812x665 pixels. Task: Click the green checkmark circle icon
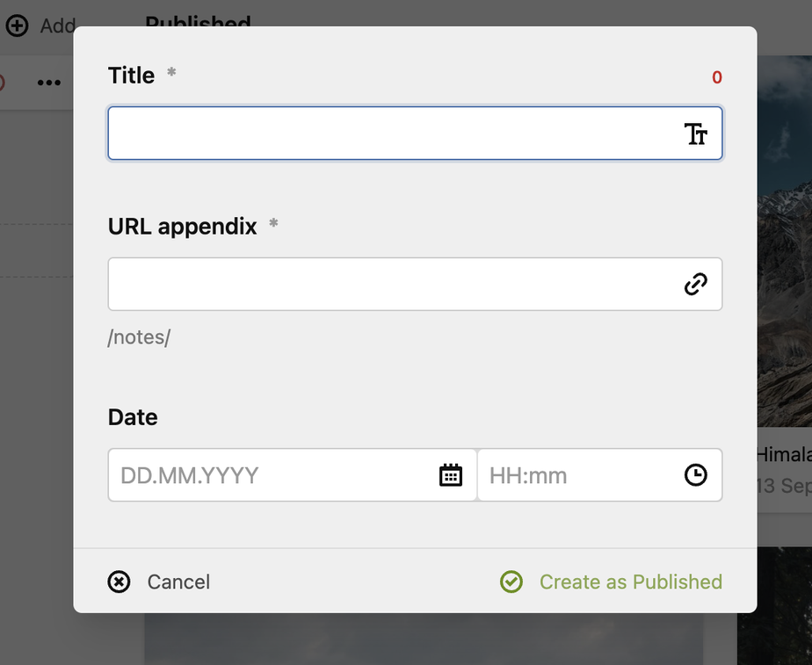[x=511, y=582]
